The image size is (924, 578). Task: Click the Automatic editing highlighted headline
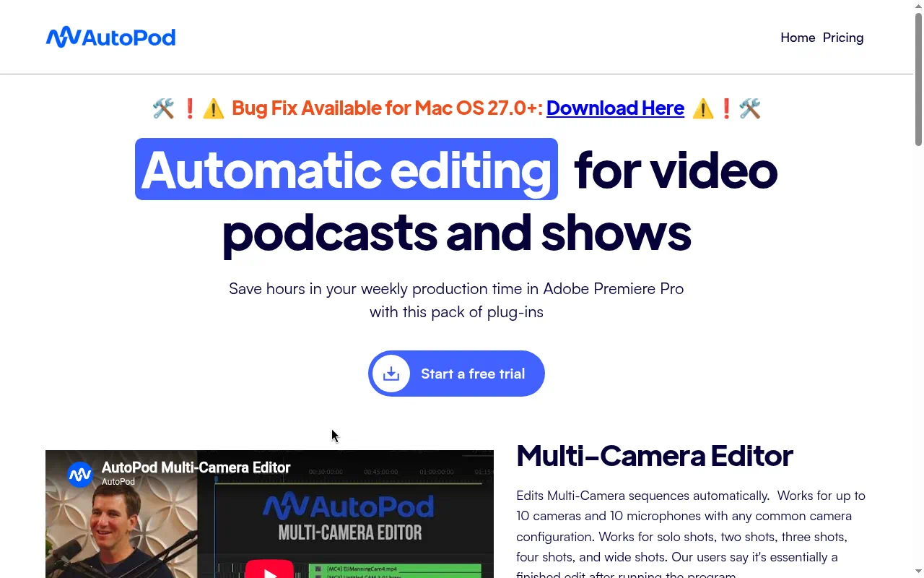coord(346,169)
